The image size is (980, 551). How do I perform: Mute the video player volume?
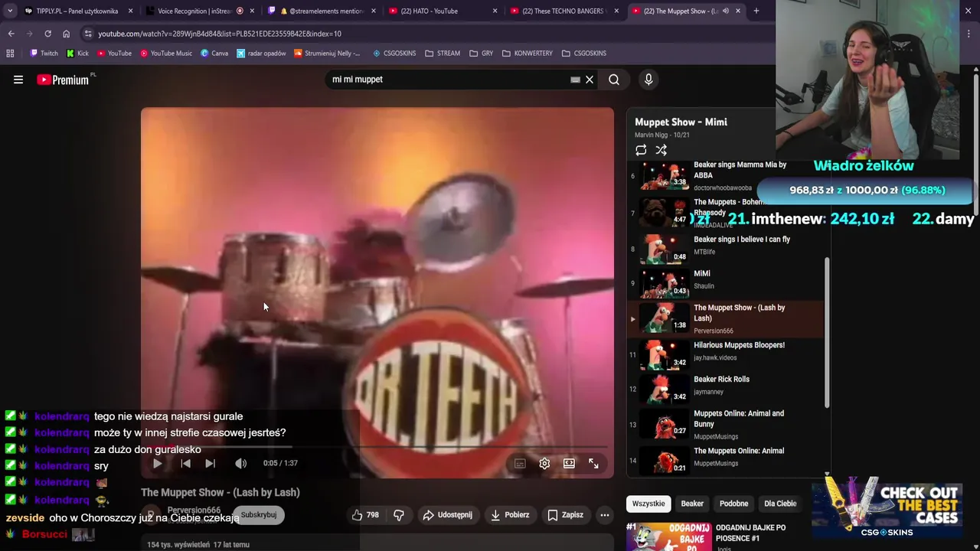click(x=240, y=463)
